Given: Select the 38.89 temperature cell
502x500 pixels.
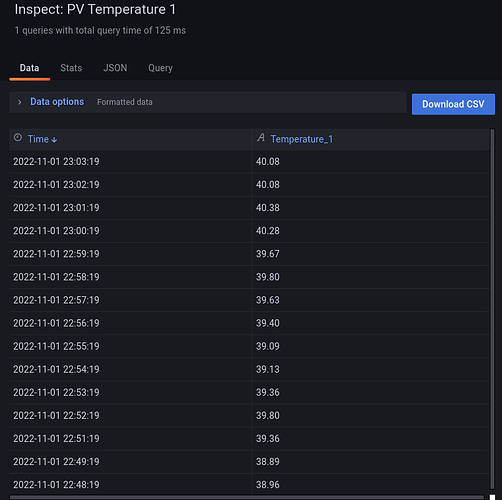Looking at the screenshot, I should tap(370, 462).
